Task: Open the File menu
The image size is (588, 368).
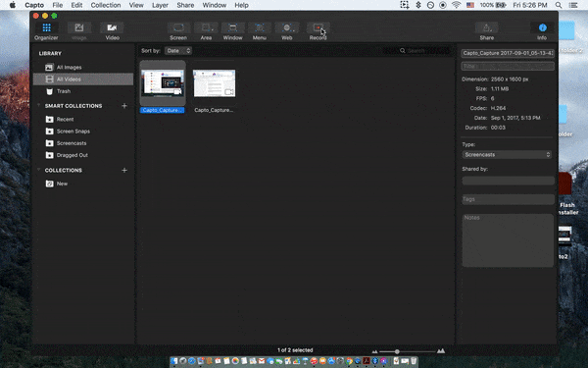Action: tap(58, 5)
